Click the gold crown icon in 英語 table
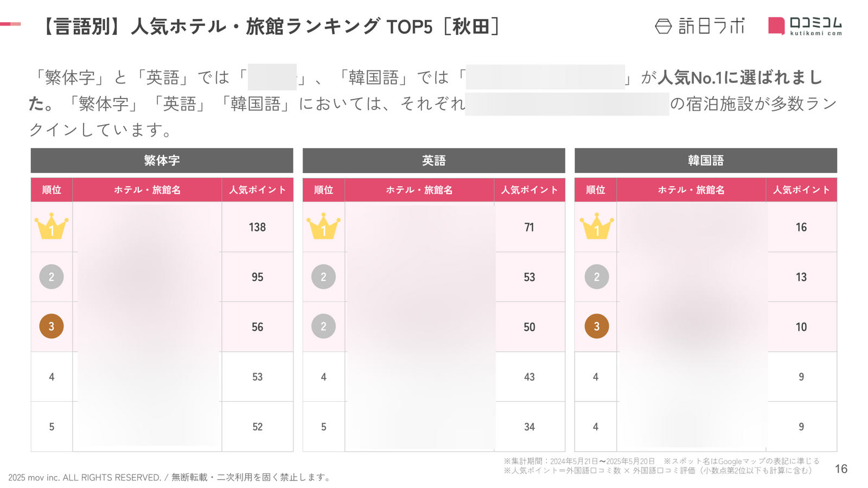 323,226
